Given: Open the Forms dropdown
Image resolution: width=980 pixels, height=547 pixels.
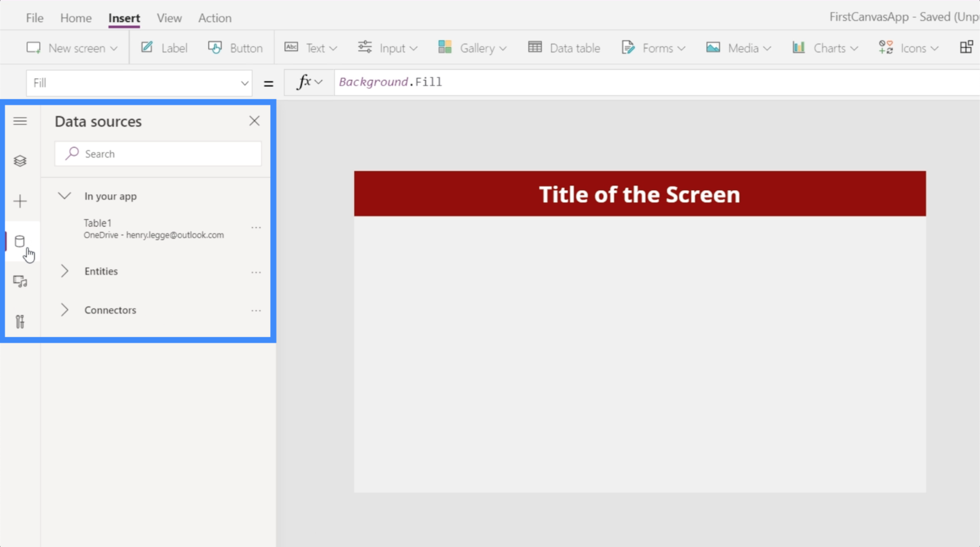Looking at the screenshot, I should point(653,48).
